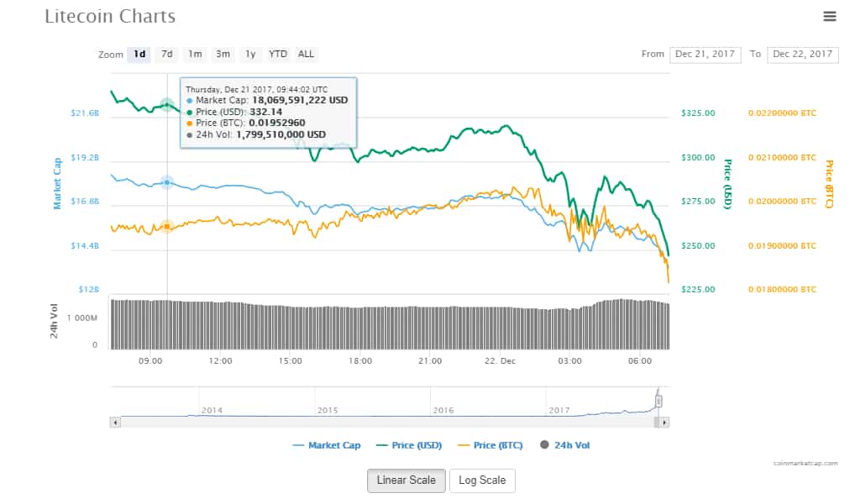
Task: Click the 21:00 time axis label
Action: coord(430,361)
